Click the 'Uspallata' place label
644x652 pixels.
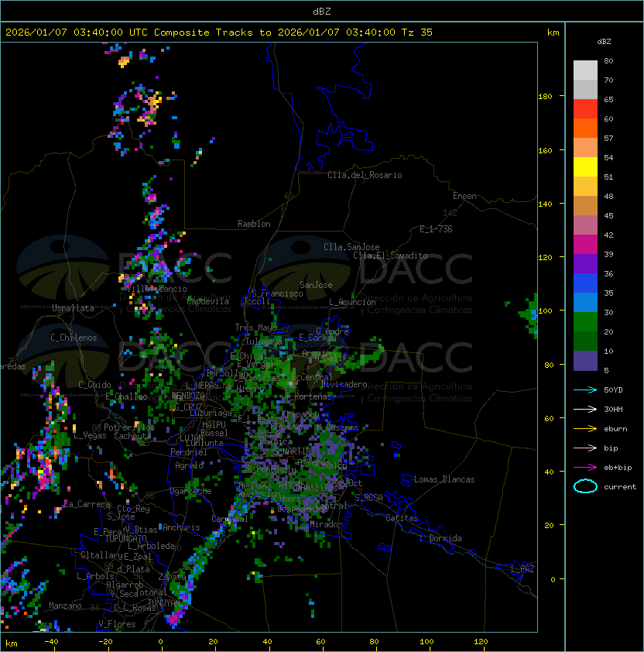73,308
